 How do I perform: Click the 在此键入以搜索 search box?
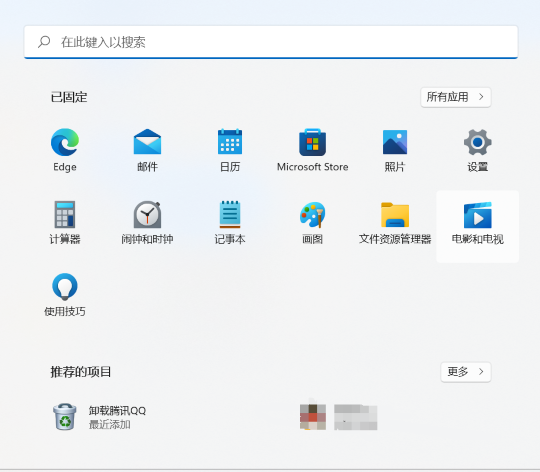(x=271, y=42)
